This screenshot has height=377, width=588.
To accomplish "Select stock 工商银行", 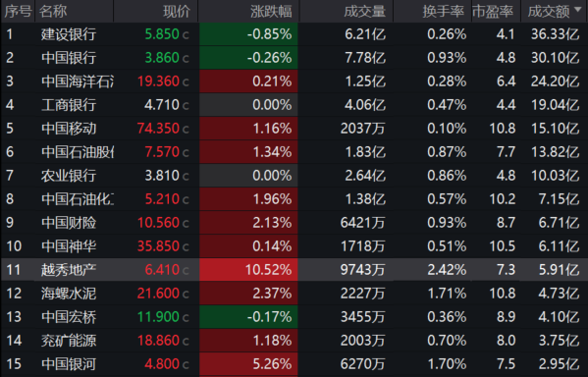I will tap(69, 105).
